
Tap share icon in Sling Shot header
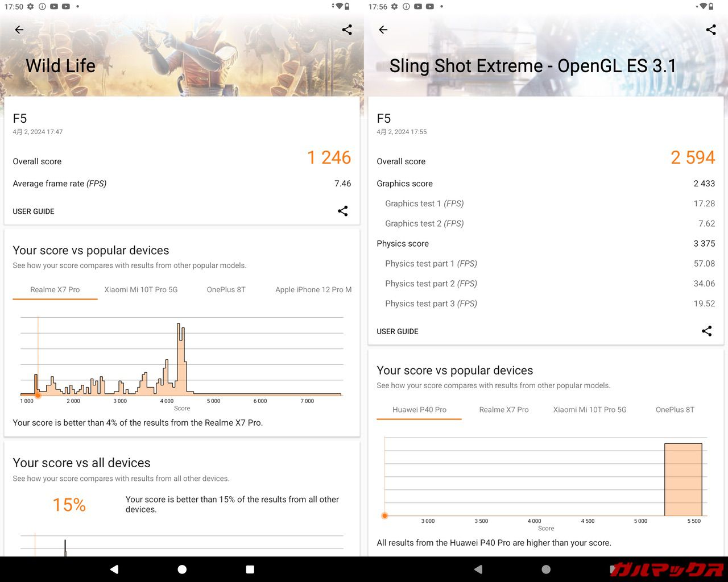tap(711, 30)
